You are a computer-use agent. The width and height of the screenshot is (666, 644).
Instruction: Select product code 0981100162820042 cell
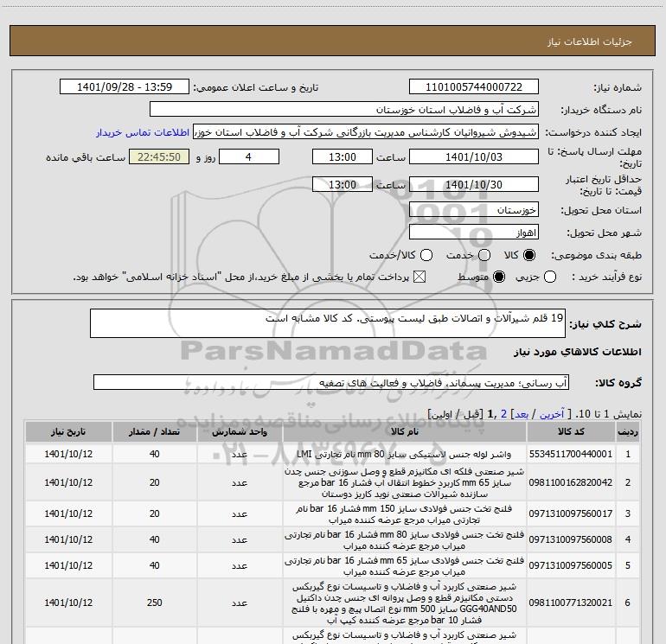pos(571,482)
